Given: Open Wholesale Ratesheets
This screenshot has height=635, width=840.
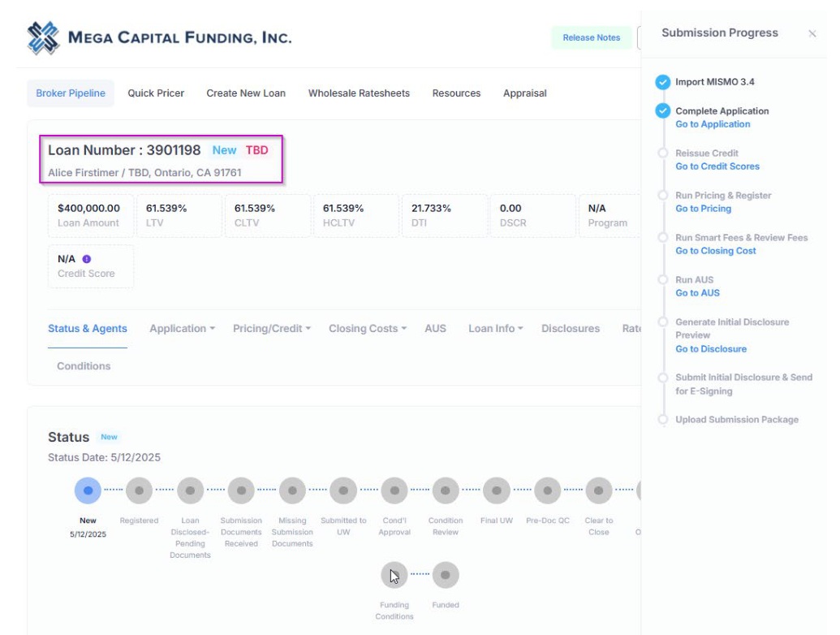Looking at the screenshot, I should [x=359, y=93].
